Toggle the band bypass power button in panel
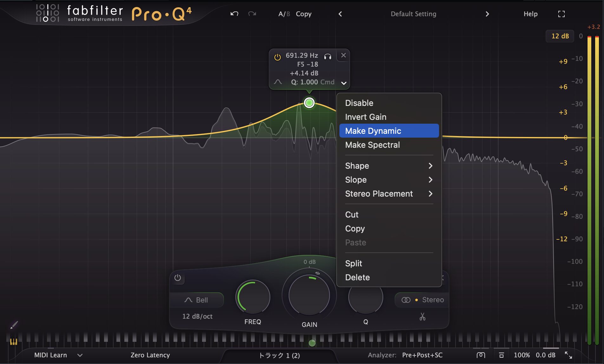604x364 pixels. tap(178, 278)
